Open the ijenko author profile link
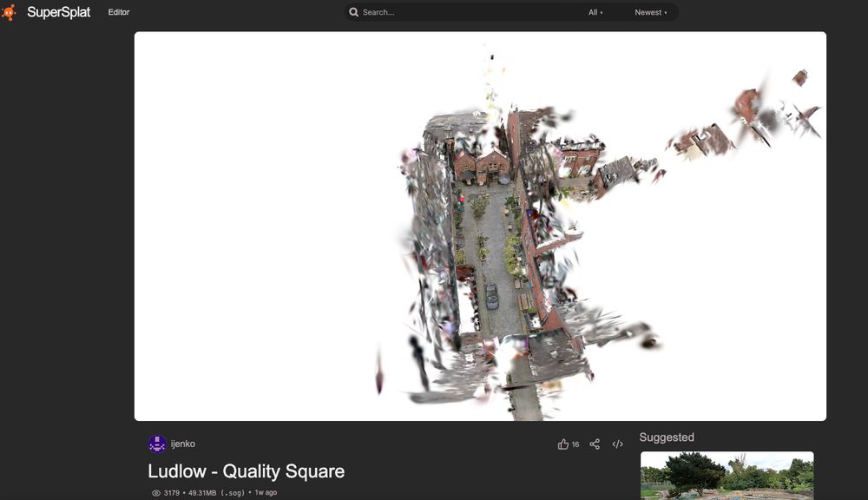The image size is (868, 500). 182,444
